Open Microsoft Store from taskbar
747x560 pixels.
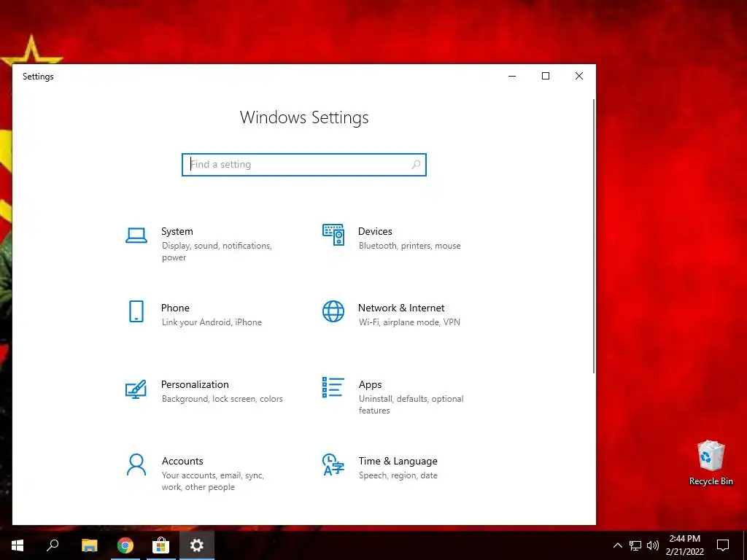pos(161,545)
